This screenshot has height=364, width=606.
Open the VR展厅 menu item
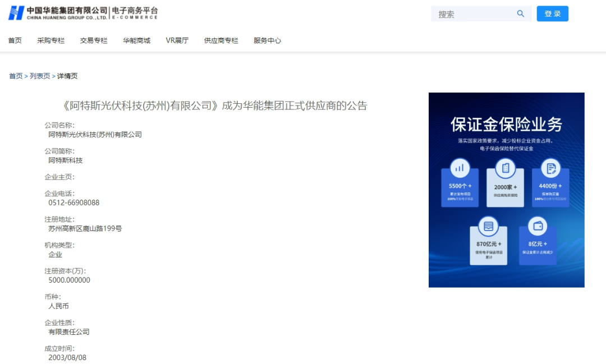coord(177,40)
